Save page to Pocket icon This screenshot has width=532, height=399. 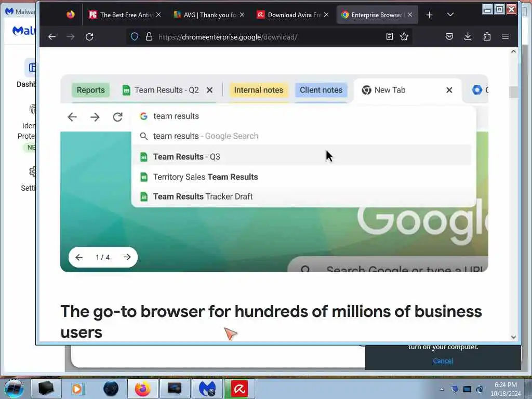(x=449, y=37)
